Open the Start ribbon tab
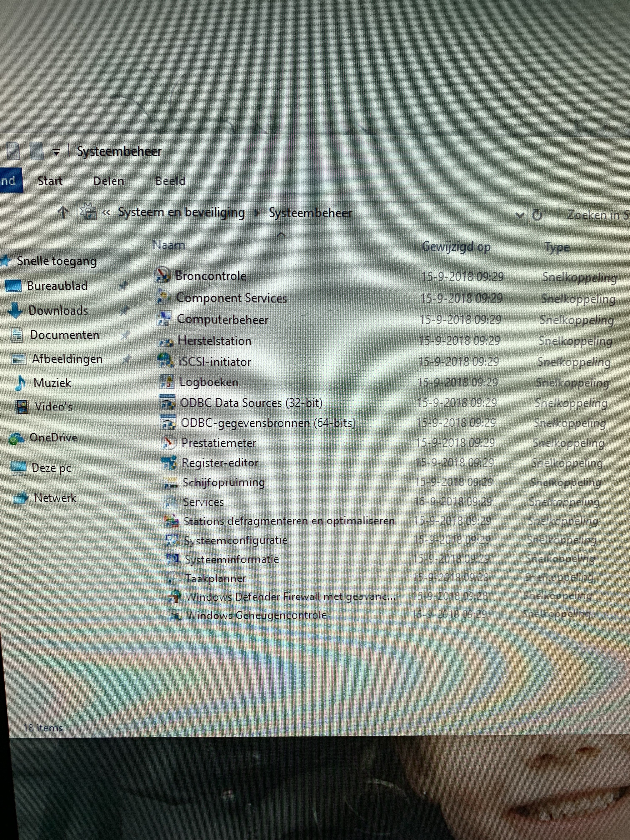630x840 pixels. (x=50, y=181)
